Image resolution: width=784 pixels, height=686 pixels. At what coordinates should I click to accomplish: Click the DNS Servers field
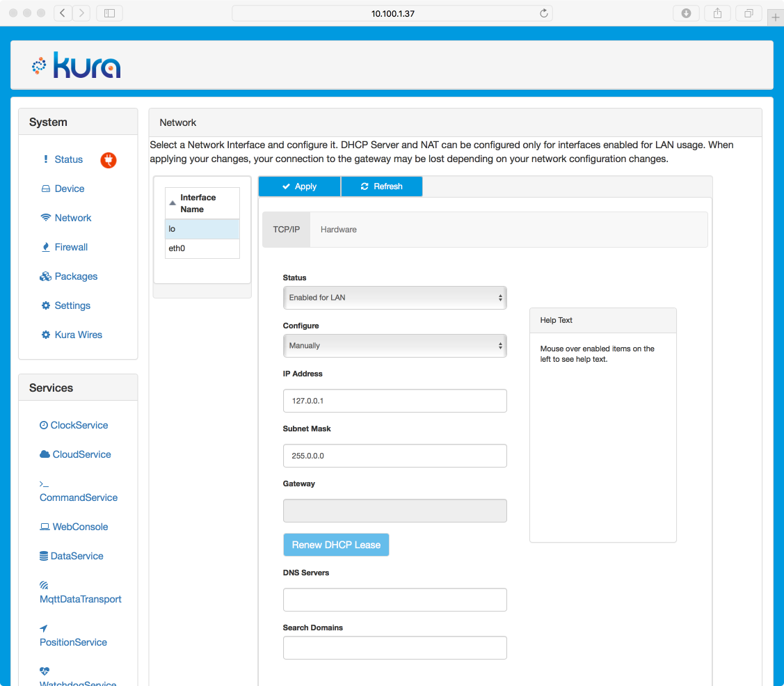(x=394, y=600)
